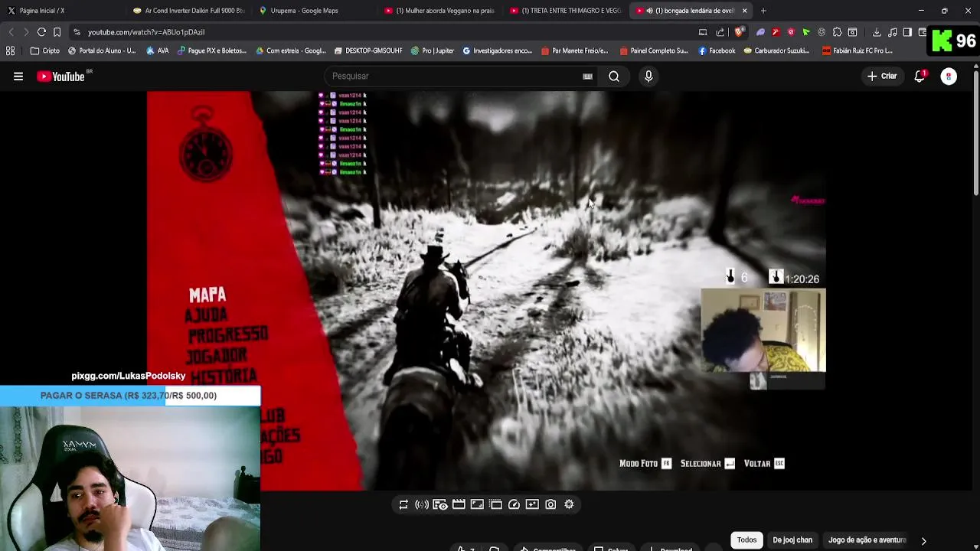
Task: Select the Todos filter chip
Action: click(746, 540)
